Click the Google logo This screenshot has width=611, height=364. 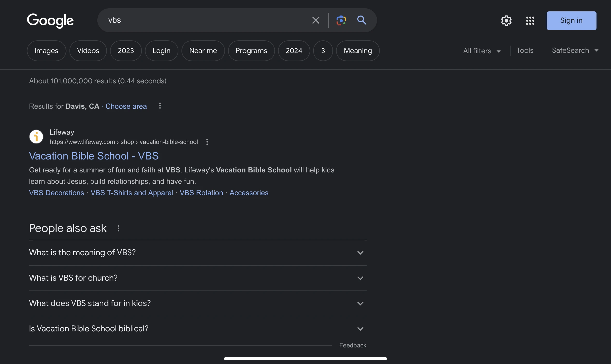[50, 20]
